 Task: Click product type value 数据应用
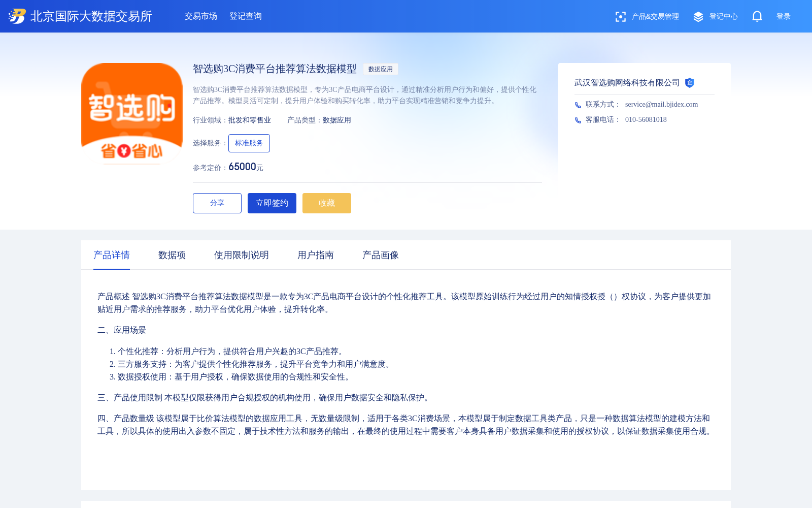pos(337,120)
